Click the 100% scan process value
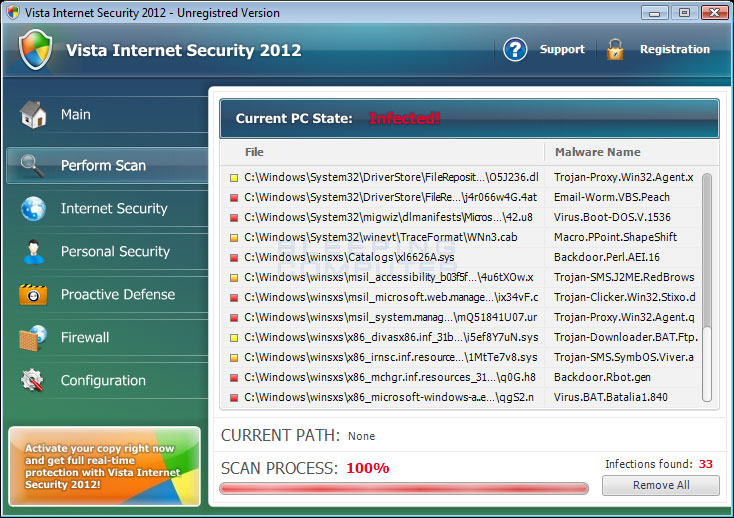734x518 pixels. click(367, 468)
